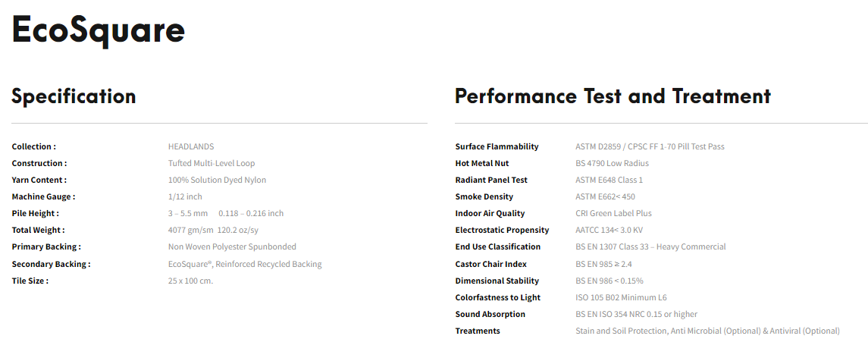The width and height of the screenshot is (868, 361).
Task: Click the Machine Gauge label
Action: 43,196
